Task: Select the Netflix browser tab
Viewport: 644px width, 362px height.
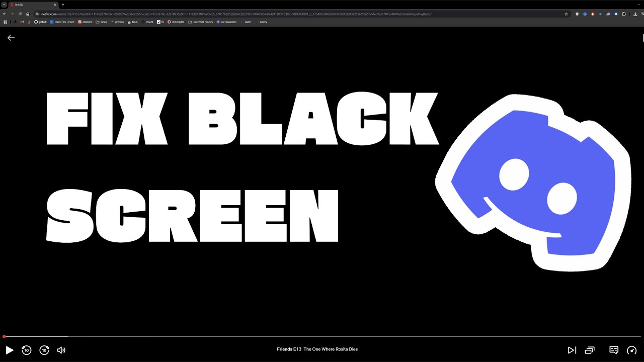Action: (x=33, y=5)
